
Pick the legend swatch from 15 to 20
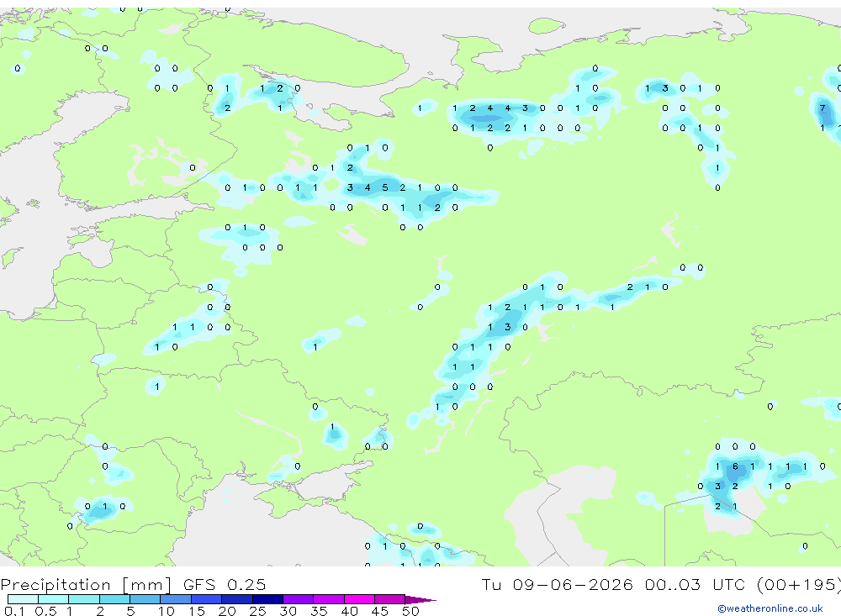[x=207, y=599]
